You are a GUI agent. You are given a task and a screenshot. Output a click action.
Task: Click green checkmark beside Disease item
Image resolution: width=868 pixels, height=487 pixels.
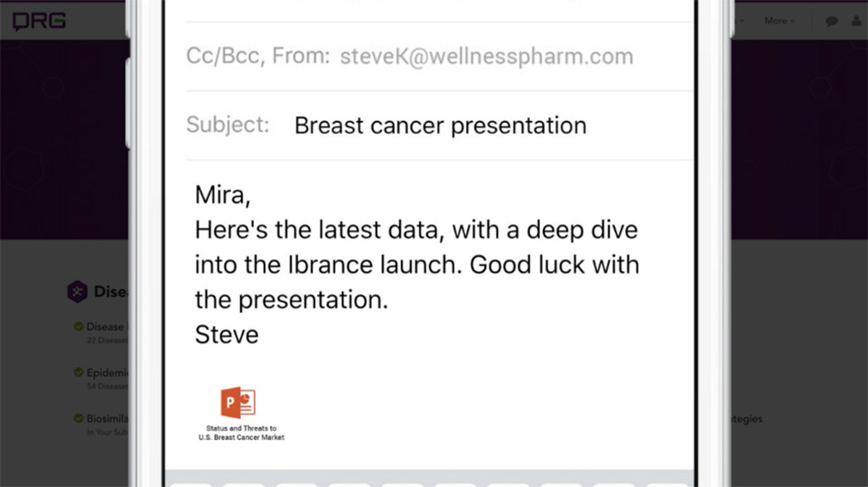79,326
